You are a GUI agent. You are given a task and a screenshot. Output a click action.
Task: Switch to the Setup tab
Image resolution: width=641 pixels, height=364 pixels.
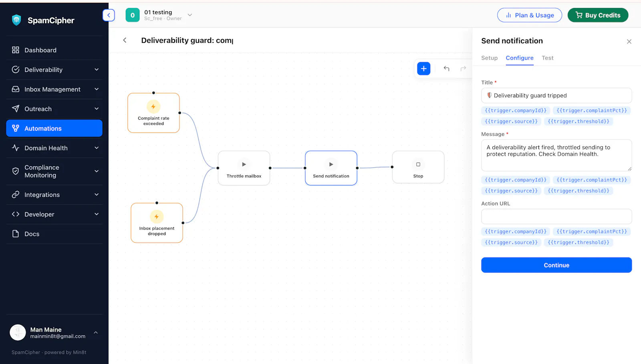(489, 58)
